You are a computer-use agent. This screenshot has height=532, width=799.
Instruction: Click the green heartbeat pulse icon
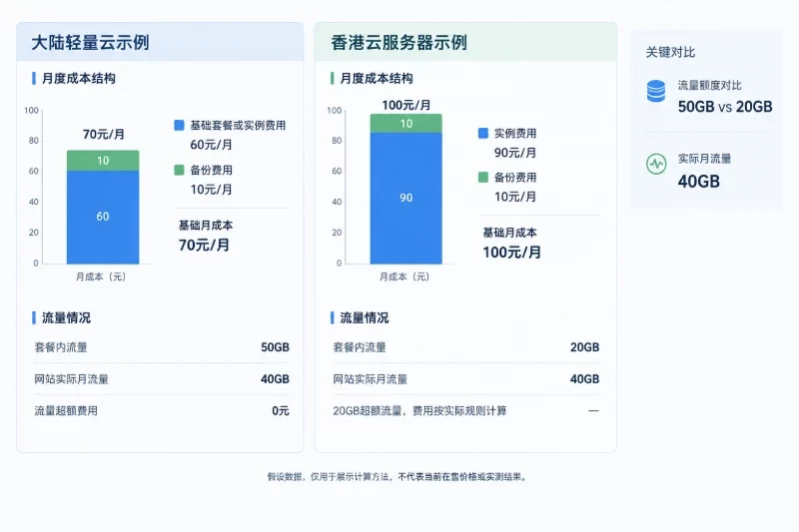pos(656,164)
